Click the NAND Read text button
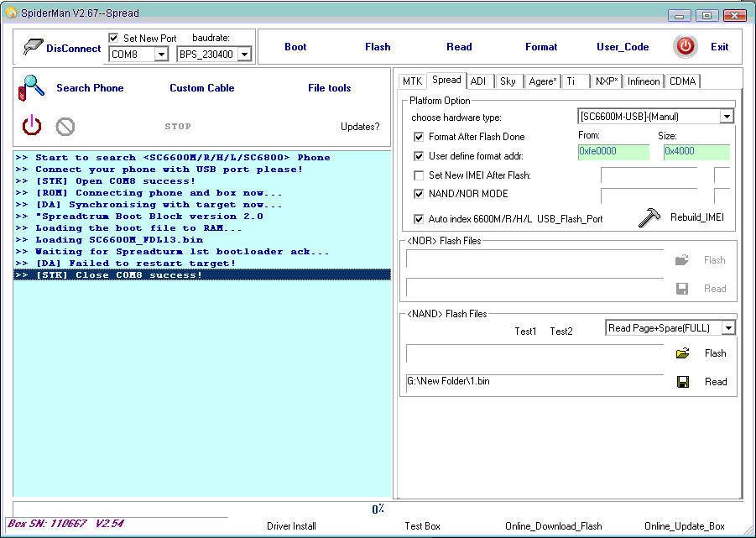 716,382
